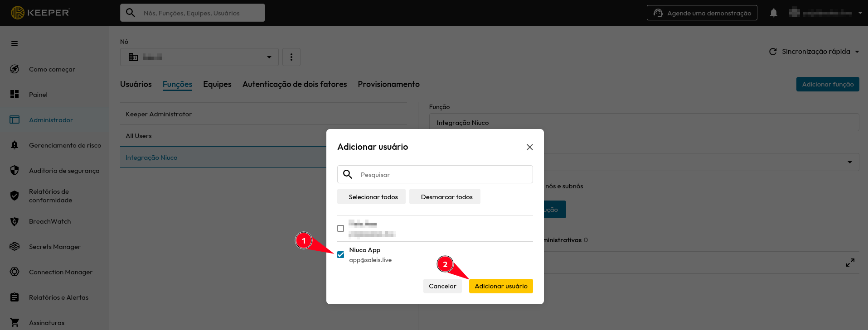Click the building icon in node selector

(x=133, y=57)
